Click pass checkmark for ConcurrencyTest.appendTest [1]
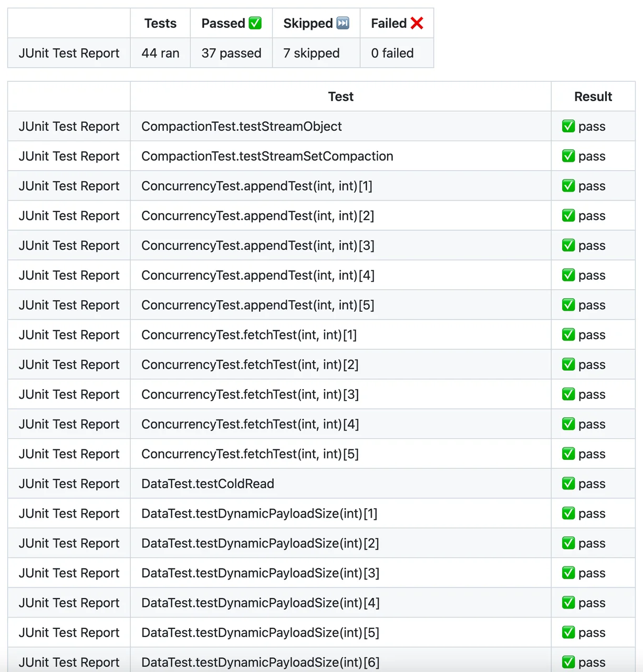Image resolution: width=643 pixels, height=672 pixels. coord(568,186)
